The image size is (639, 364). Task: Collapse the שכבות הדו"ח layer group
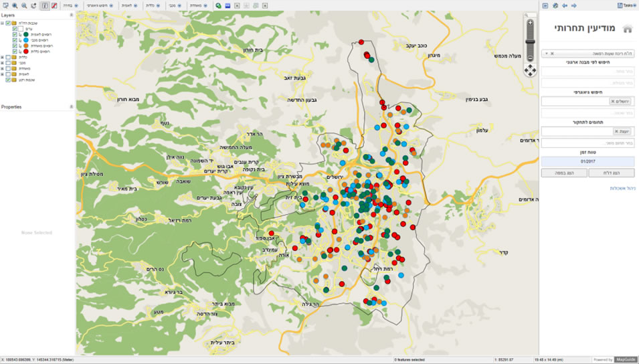3,23
